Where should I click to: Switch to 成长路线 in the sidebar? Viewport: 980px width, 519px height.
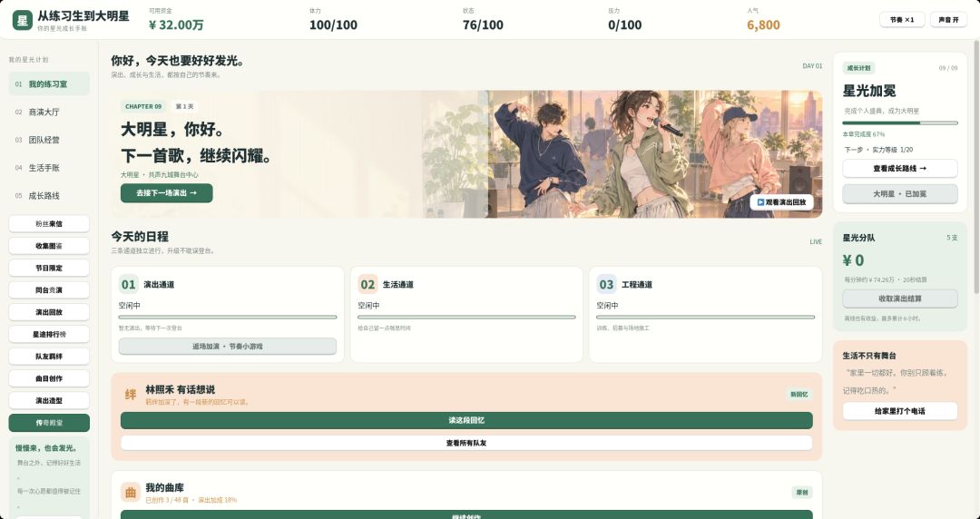tap(49, 196)
